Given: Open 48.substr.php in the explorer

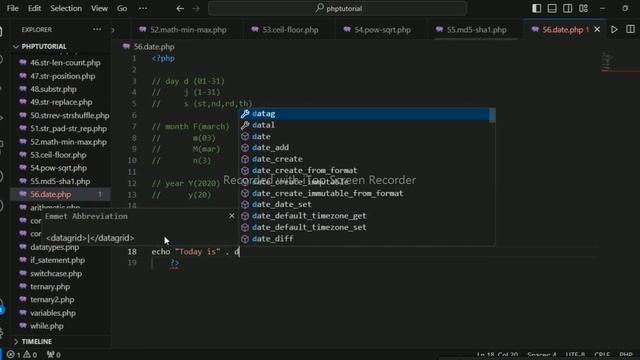Looking at the screenshot, I should click(53, 89).
